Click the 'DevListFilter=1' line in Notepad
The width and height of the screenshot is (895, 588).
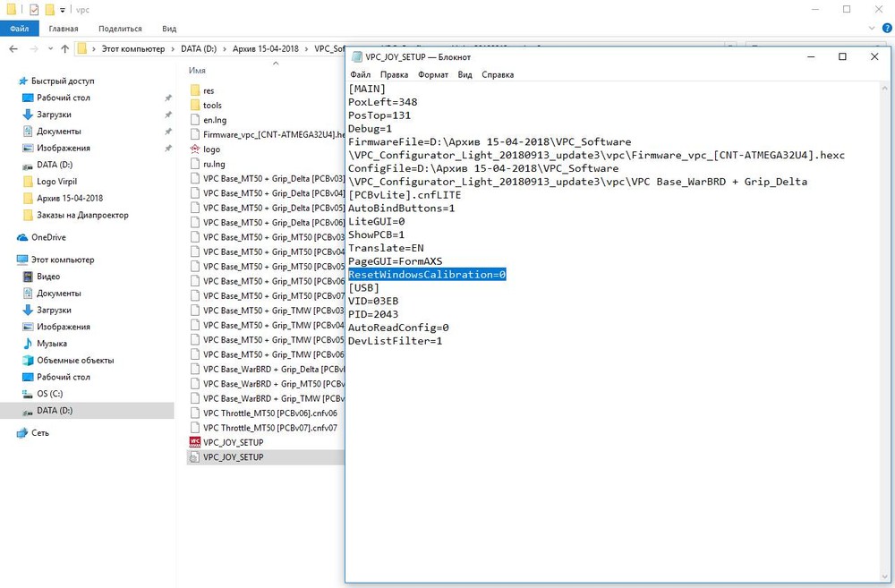395,341
